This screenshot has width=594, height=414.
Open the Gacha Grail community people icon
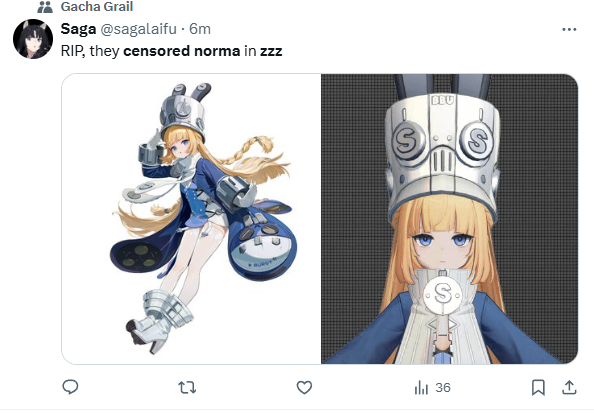click(45, 6)
